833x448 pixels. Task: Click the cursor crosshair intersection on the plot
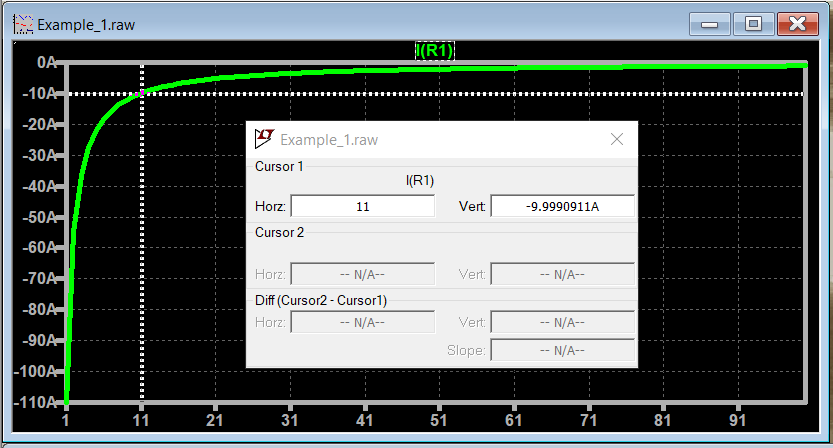pyautogui.click(x=142, y=93)
